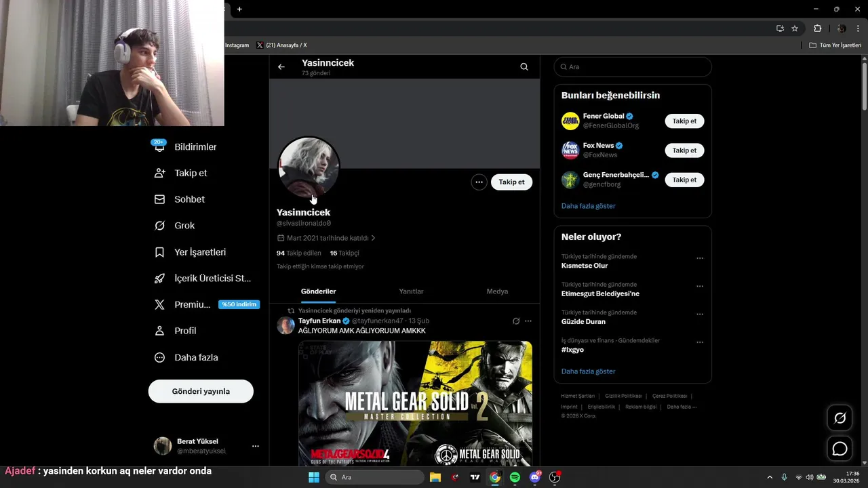The width and height of the screenshot is (868, 488).
Task: Open 16 Takipçi list
Action: pos(344,253)
